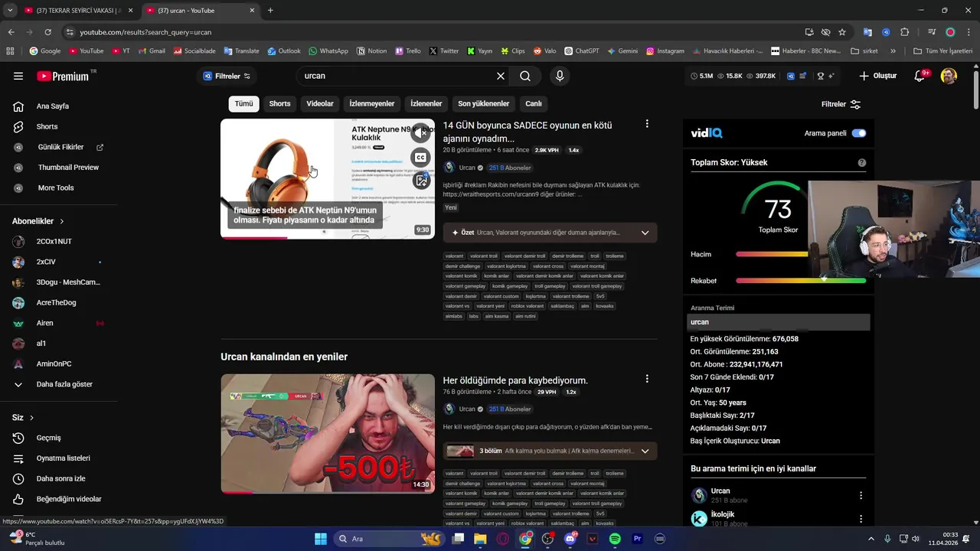Open the Windows Start menu
This screenshot has height=551, width=980.
pyautogui.click(x=321, y=539)
